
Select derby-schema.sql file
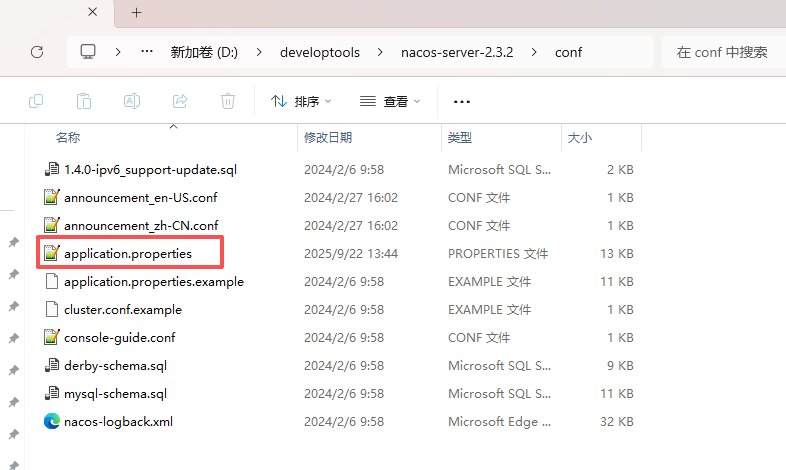point(115,366)
